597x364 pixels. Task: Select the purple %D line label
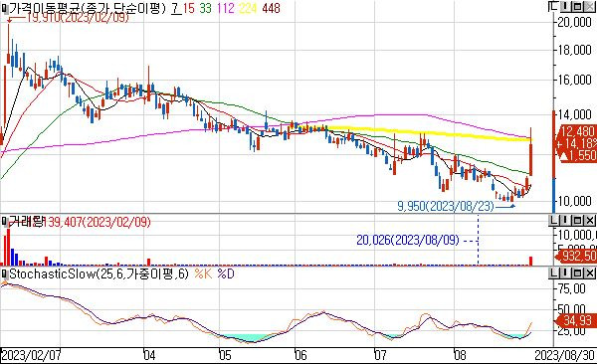(x=226, y=274)
